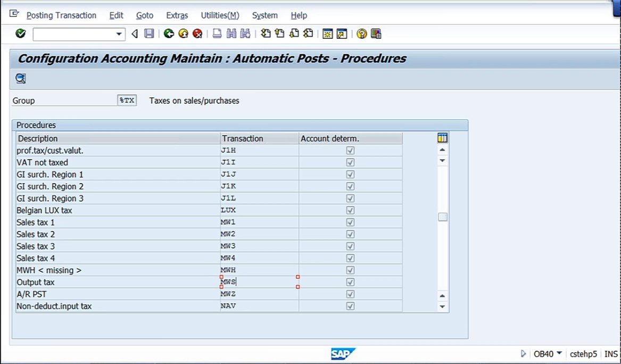Click the upper scroll-down arrow of table

[x=442, y=160]
